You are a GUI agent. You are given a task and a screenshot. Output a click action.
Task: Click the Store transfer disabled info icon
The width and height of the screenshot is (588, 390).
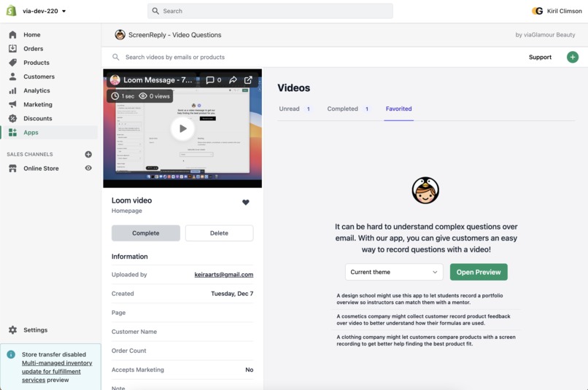pos(11,354)
